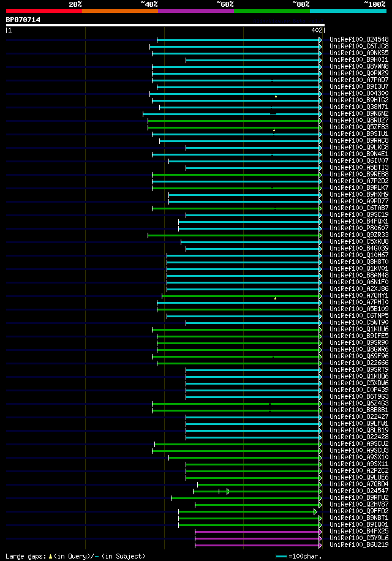Select hit label UniRef100_B9HIG2
Image resolution: width=392 pixels, height=561 pixels.
click(x=359, y=100)
